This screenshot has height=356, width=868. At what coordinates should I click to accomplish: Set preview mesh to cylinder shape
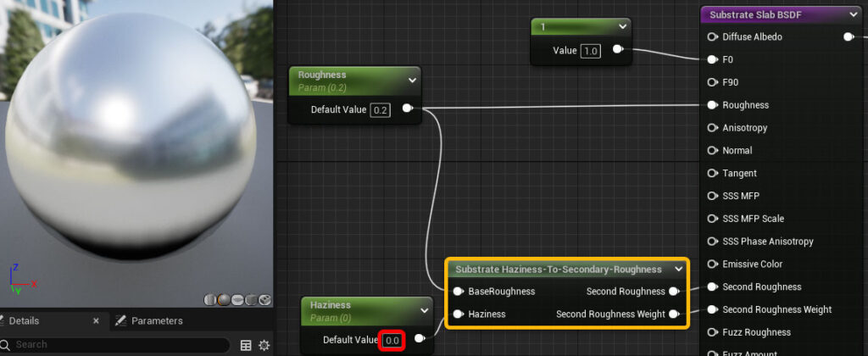pyautogui.click(x=210, y=300)
